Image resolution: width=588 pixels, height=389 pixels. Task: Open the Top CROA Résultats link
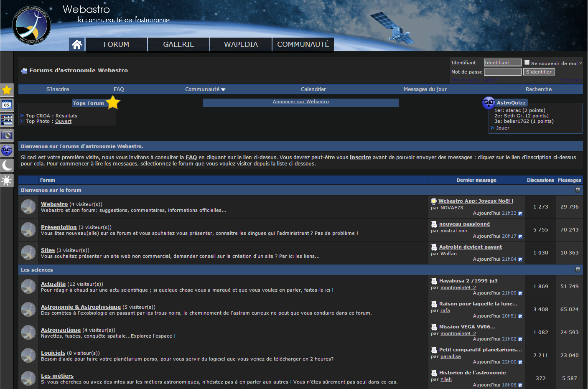coord(66,116)
